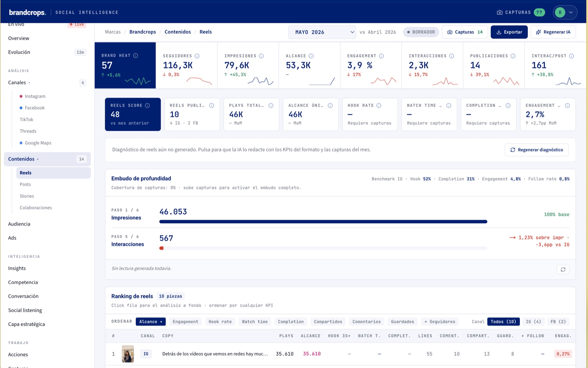Go to Competencia in the sidebar

[23, 282]
